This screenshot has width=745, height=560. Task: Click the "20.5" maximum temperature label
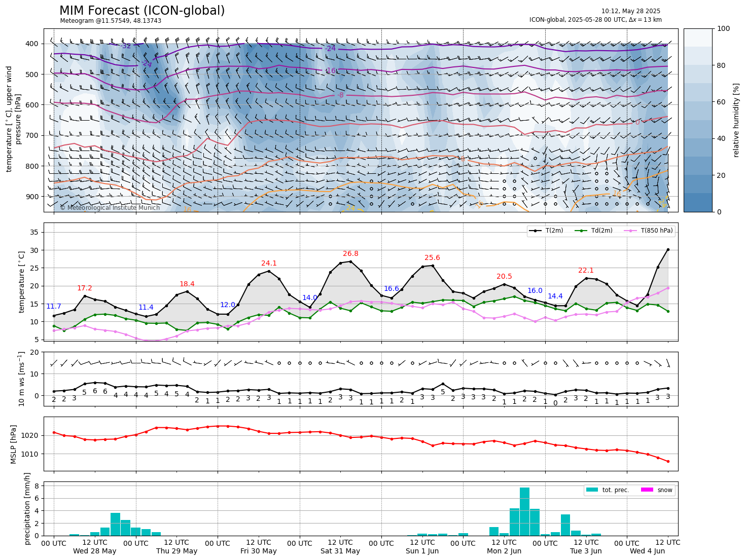(505, 277)
